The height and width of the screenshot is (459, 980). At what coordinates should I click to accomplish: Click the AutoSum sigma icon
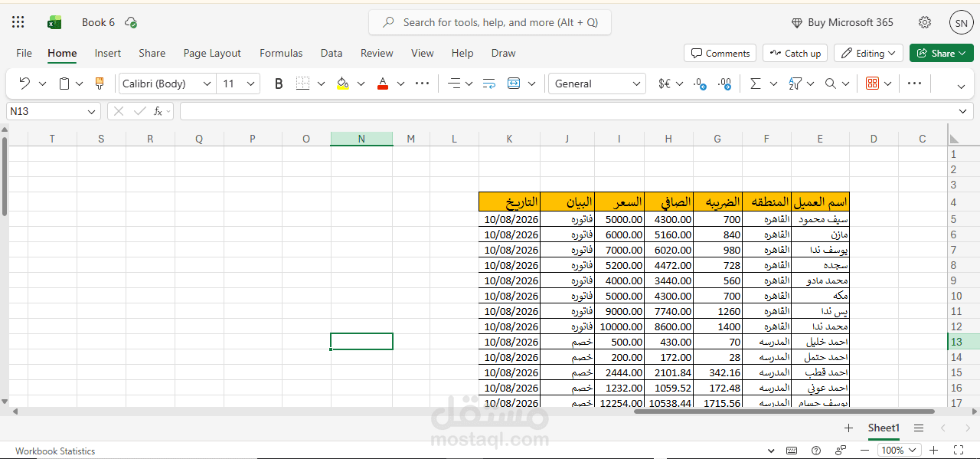pos(756,84)
